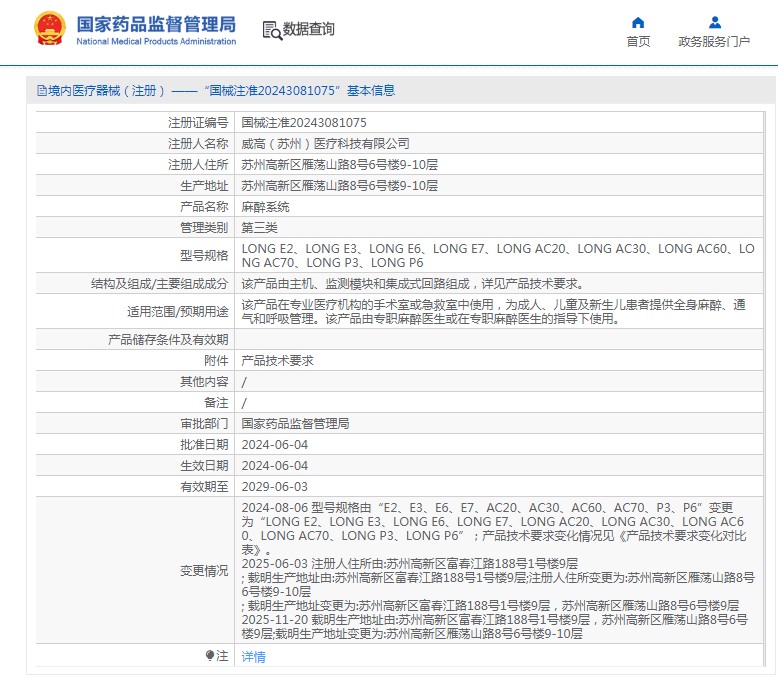The image size is (778, 679).
Task: Click the 结构及组成 description text
Action: [413, 283]
